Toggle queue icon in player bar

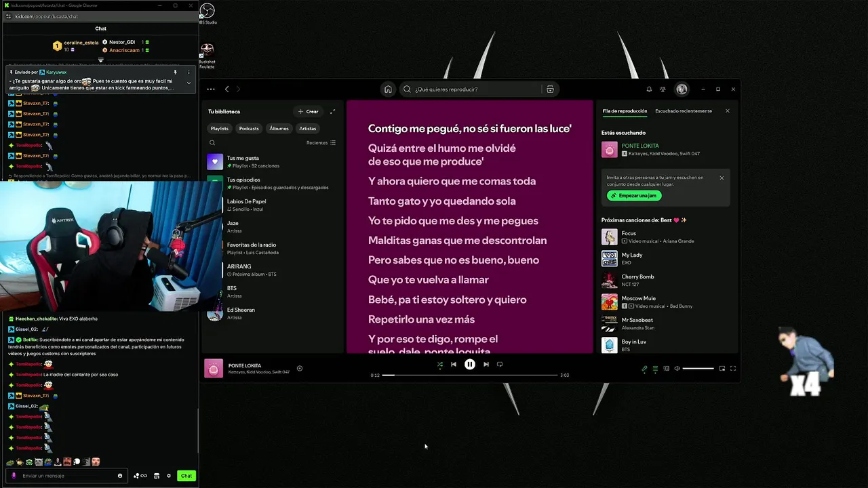coord(655,369)
